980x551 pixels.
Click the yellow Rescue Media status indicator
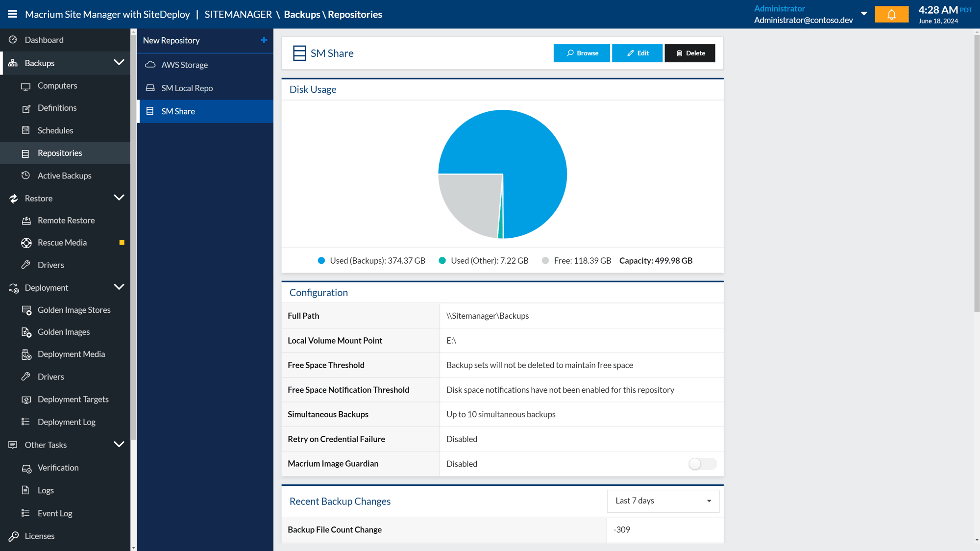point(122,243)
